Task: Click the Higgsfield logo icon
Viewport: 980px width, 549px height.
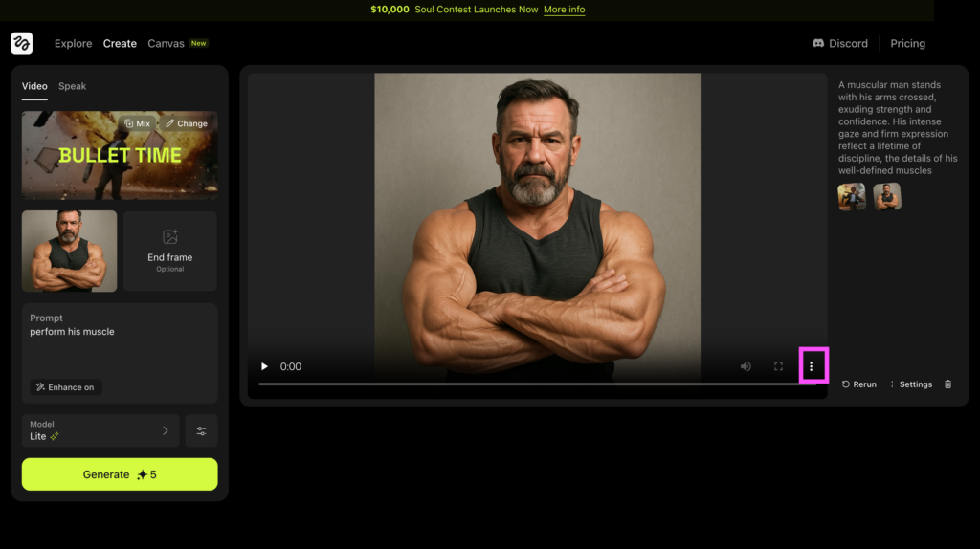Action: coord(22,43)
